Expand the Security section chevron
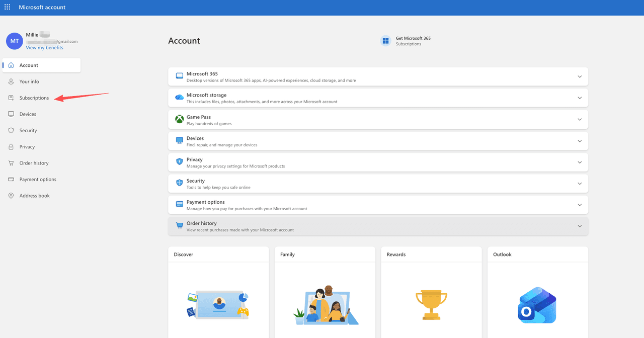This screenshot has width=644, height=338. point(580,184)
